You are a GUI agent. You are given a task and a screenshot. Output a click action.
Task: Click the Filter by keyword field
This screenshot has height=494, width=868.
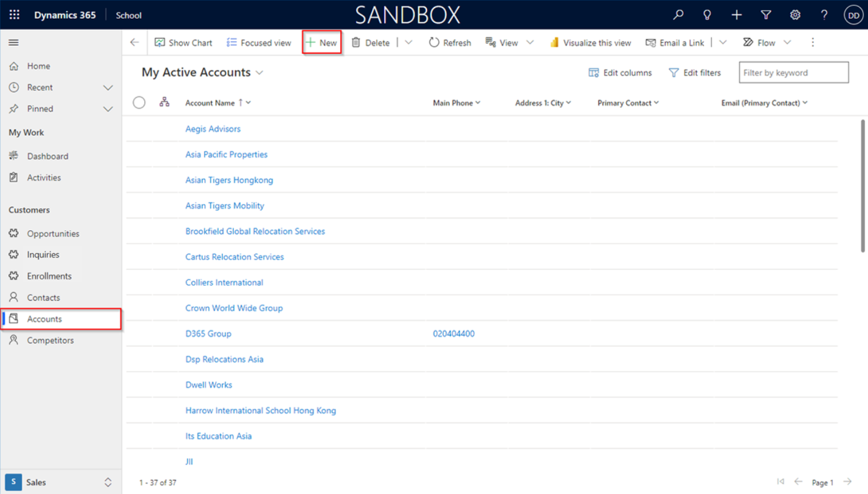point(793,73)
